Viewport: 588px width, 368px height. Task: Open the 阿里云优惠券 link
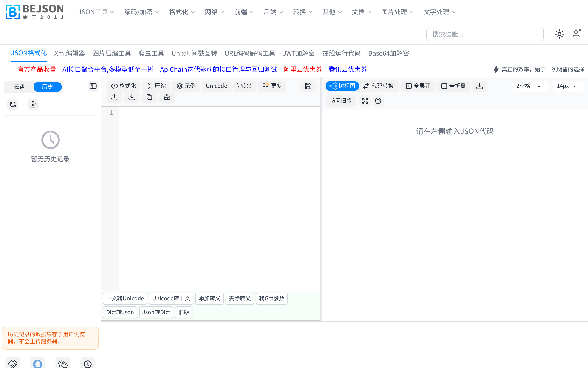coord(303,69)
